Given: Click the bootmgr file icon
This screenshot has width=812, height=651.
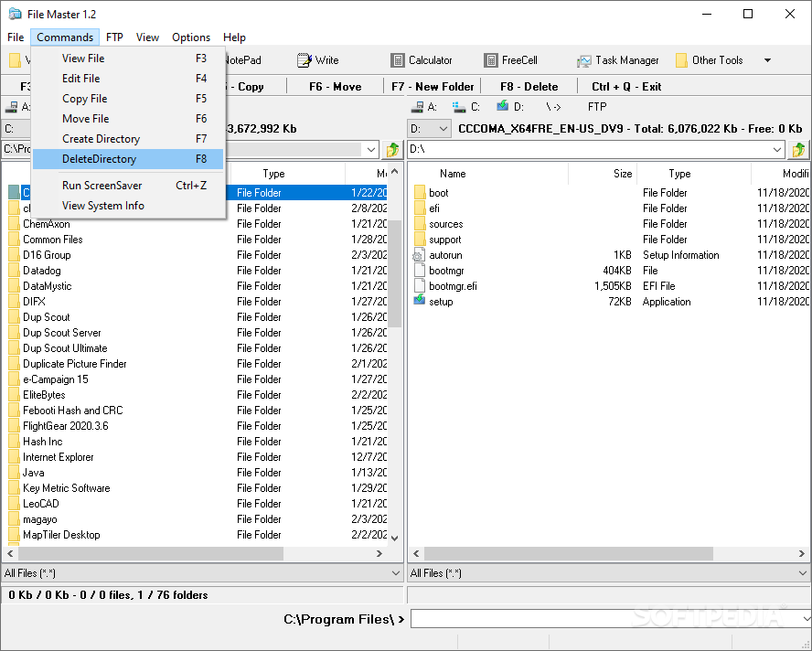Looking at the screenshot, I should 420,271.
